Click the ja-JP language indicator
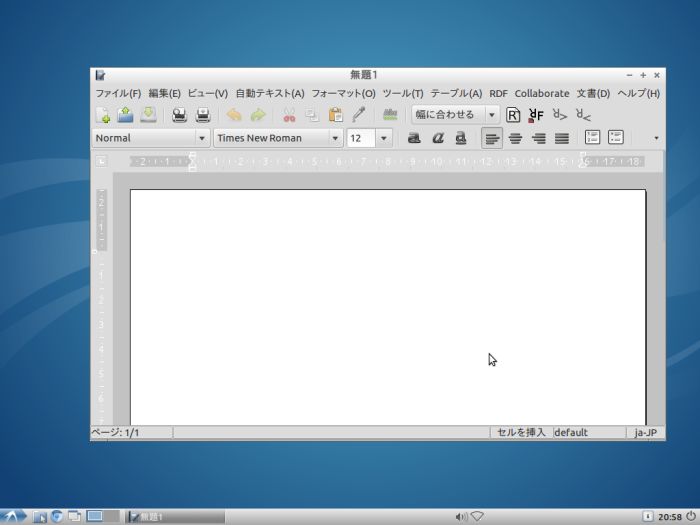 point(645,433)
